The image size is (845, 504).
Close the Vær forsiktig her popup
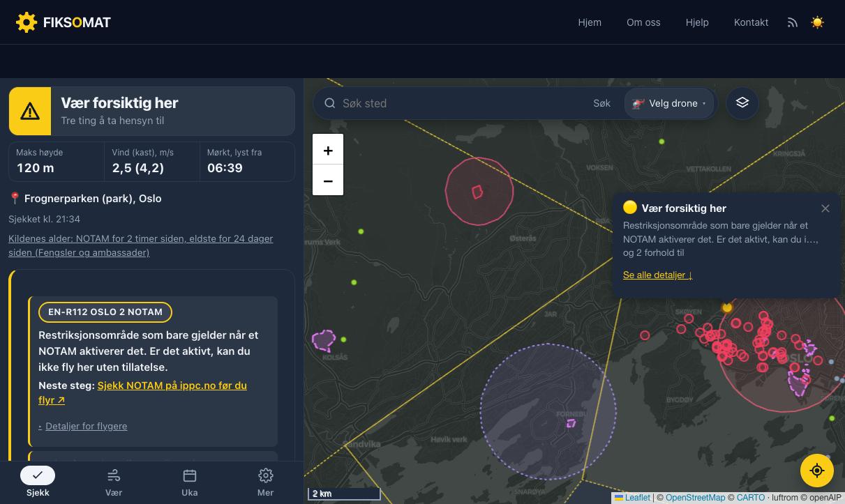[825, 208]
